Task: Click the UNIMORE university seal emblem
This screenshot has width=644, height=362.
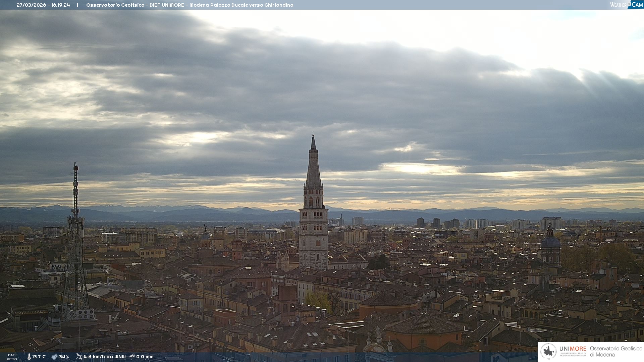Action: point(548,352)
